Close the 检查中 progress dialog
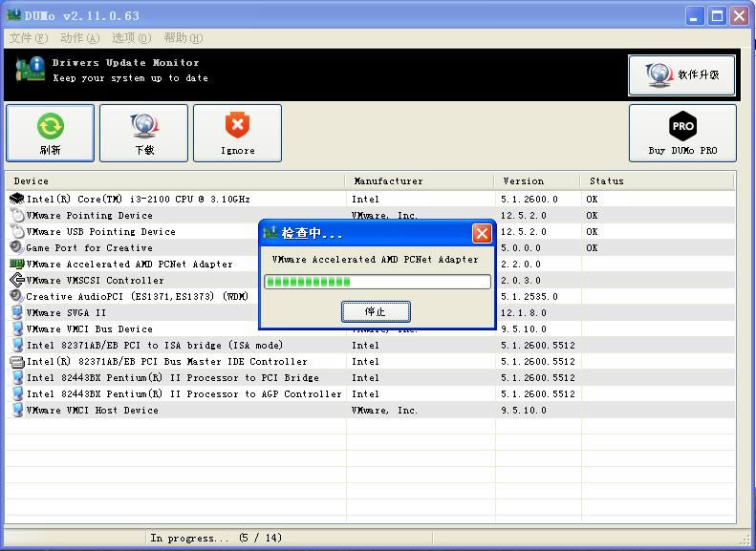Screen dimensions: 756x551 (482, 234)
